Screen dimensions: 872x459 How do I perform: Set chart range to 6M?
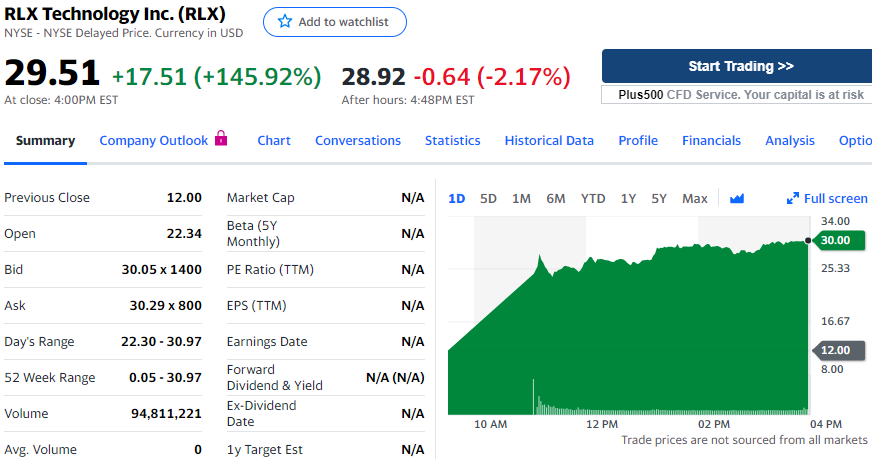(556, 198)
